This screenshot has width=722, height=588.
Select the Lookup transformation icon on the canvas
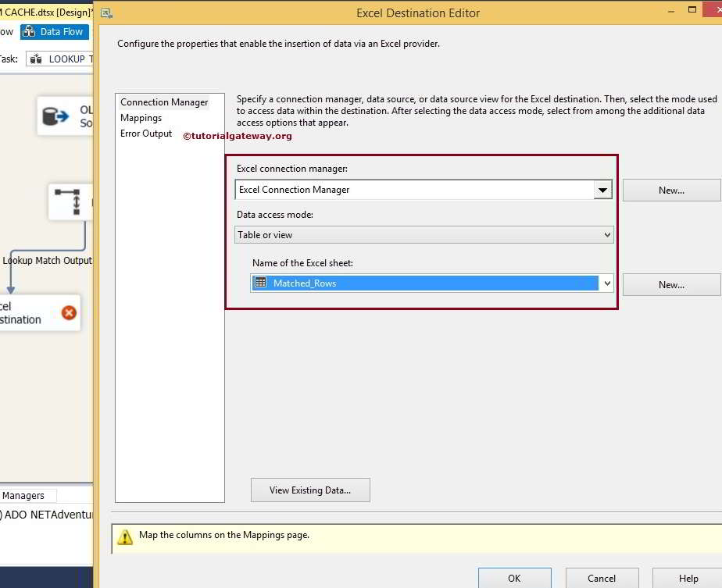point(66,201)
